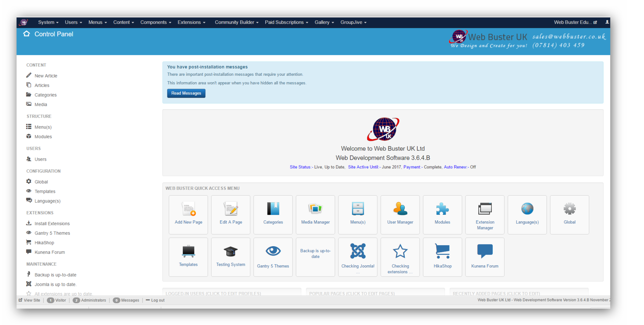The image size is (644, 325).
Task: Open the Checking Joomla! tile
Action: pyautogui.click(x=358, y=257)
